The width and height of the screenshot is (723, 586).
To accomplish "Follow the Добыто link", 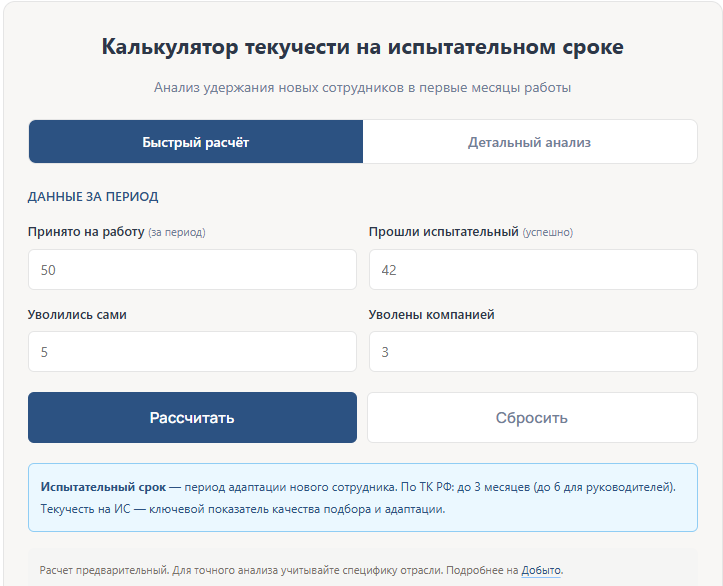I will click(541, 571).
